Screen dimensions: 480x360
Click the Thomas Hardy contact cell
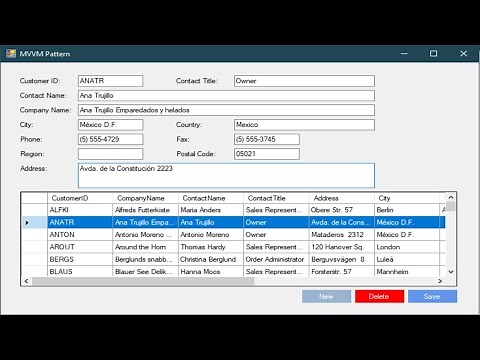211,247
